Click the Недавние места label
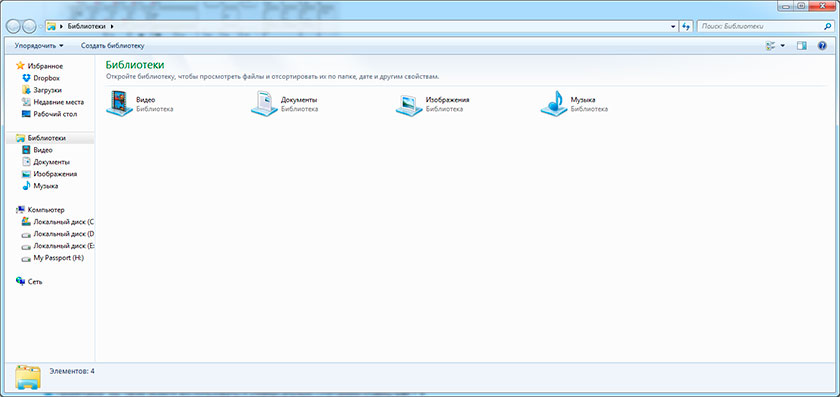Image resolution: width=840 pixels, height=397 pixels. point(59,102)
